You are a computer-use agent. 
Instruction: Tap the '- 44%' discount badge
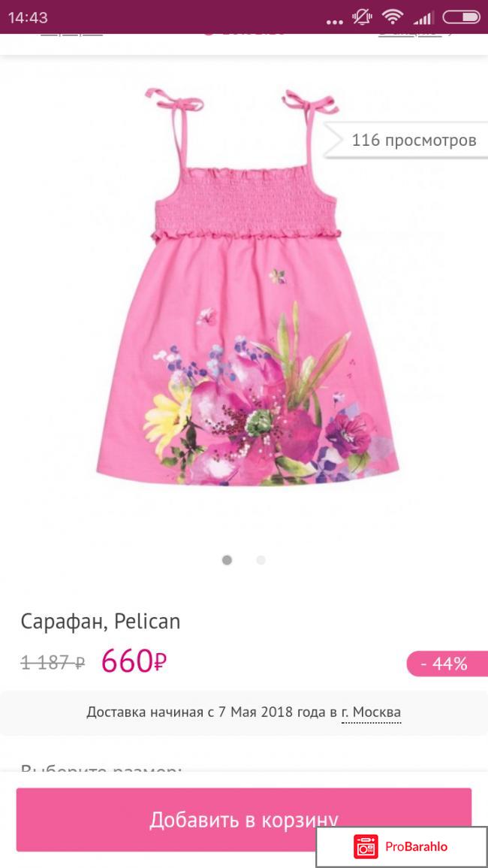tap(447, 663)
